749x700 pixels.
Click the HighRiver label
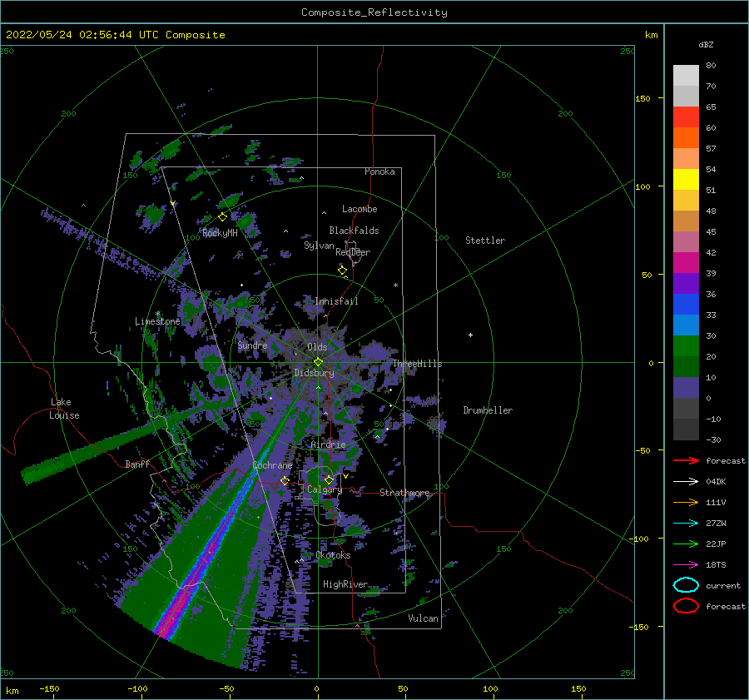(345, 584)
